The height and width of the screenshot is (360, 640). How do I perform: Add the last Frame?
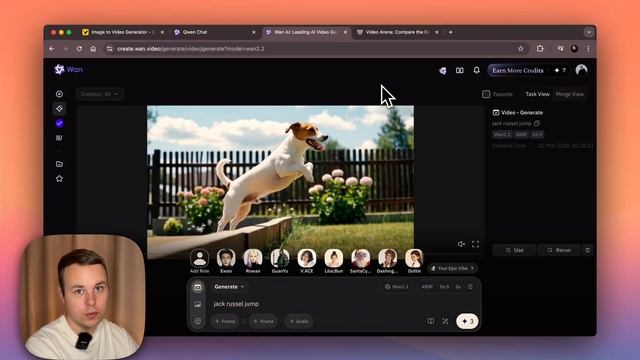[263, 321]
